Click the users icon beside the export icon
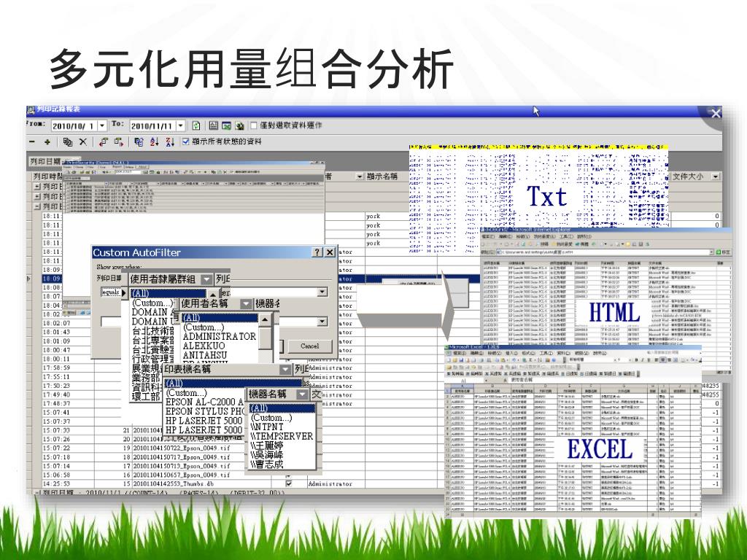Image resolution: width=747 pixels, height=560 pixels. click(239, 125)
